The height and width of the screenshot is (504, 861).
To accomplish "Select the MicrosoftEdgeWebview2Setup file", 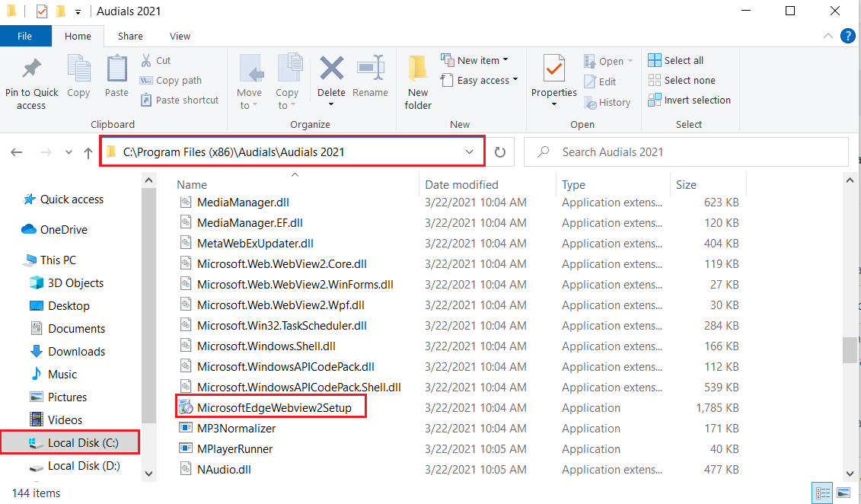I will pos(274,408).
